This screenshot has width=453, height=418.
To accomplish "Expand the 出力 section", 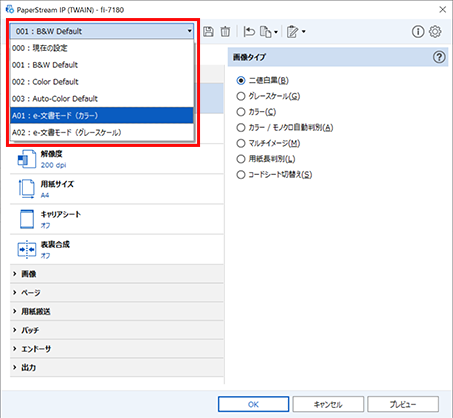I will tap(117, 367).
